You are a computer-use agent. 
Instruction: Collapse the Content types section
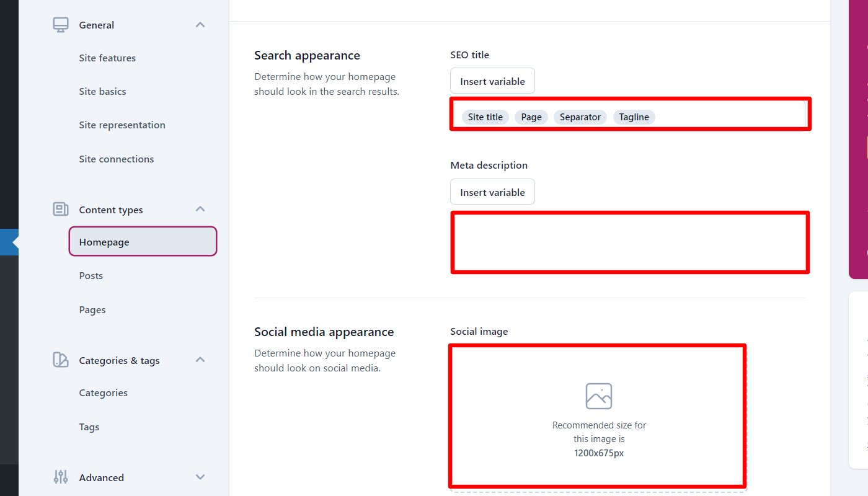click(x=200, y=210)
